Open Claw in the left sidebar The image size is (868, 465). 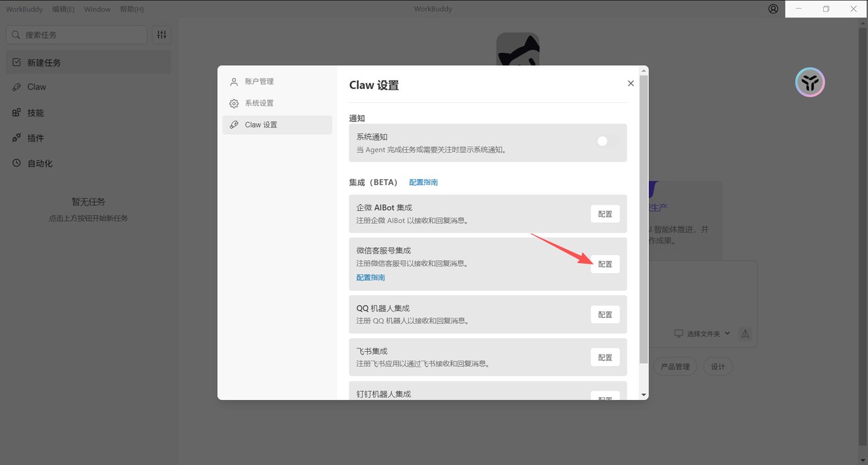(x=88, y=87)
